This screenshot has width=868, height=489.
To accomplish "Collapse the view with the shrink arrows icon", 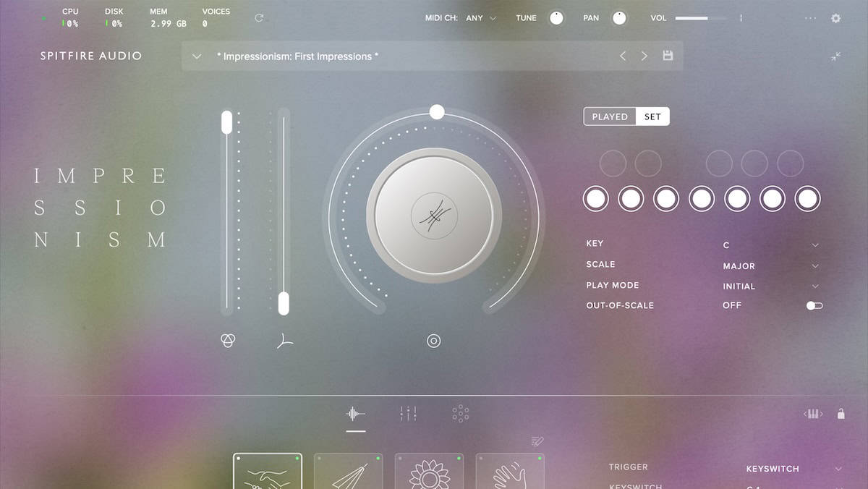I will [x=835, y=56].
